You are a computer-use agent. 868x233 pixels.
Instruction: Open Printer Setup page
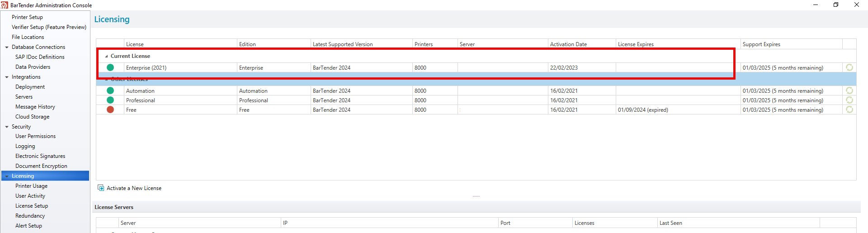(x=27, y=17)
